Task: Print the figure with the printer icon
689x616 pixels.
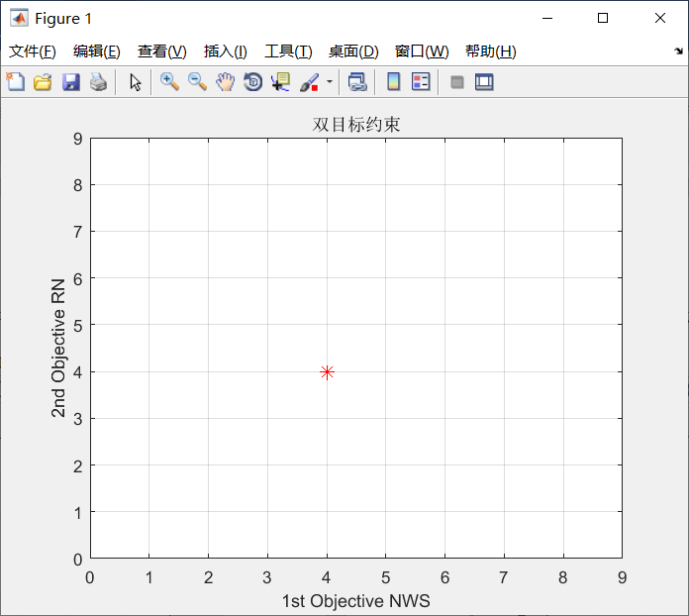Action: click(98, 82)
